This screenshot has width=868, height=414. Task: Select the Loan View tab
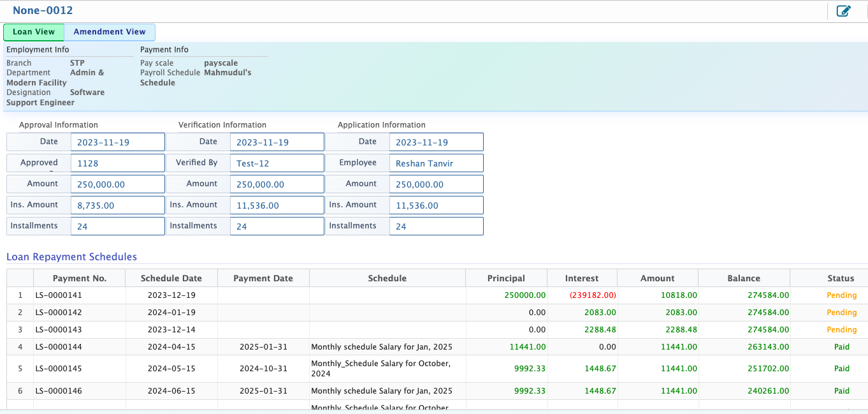coord(34,32)
